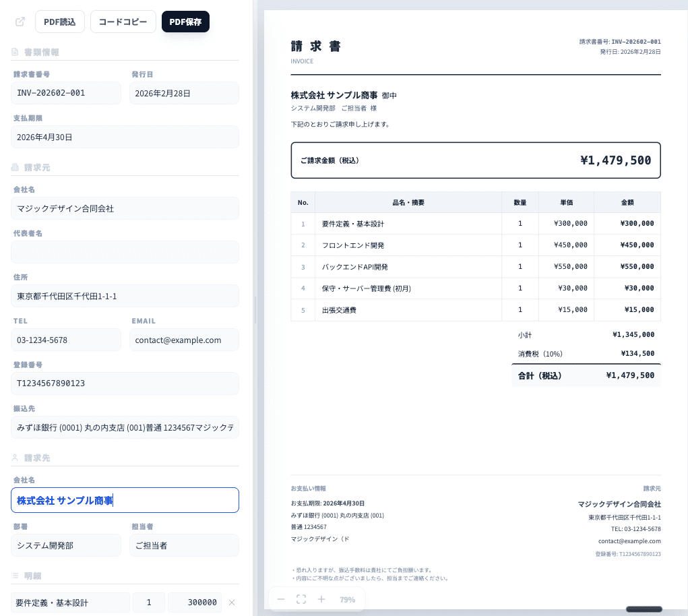Image resolution: width=688 pixels, height=616 pixels.
Task: Click the 小計 amount ¥1,345,000
Action: 633,334
